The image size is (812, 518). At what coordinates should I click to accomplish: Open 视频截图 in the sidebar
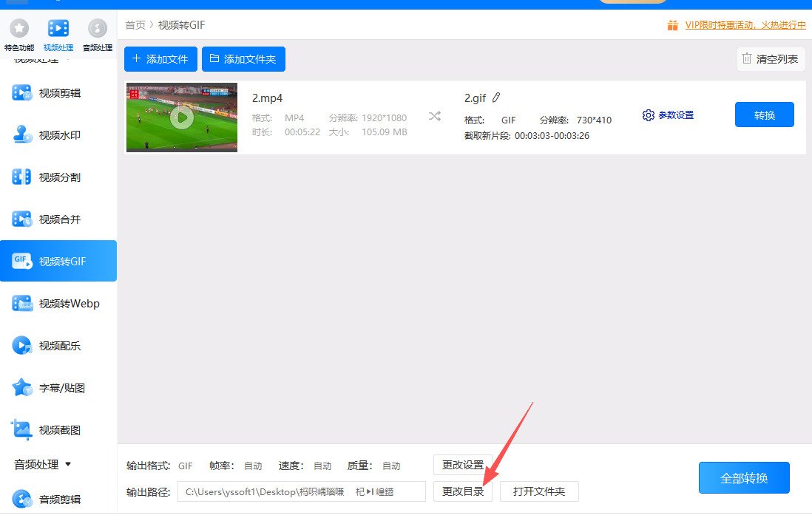tap(58, 430)
